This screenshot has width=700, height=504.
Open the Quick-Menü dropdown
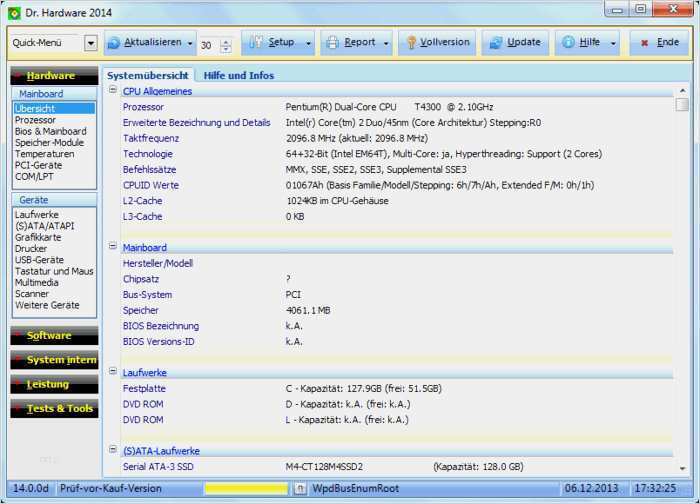click(90, 43)
